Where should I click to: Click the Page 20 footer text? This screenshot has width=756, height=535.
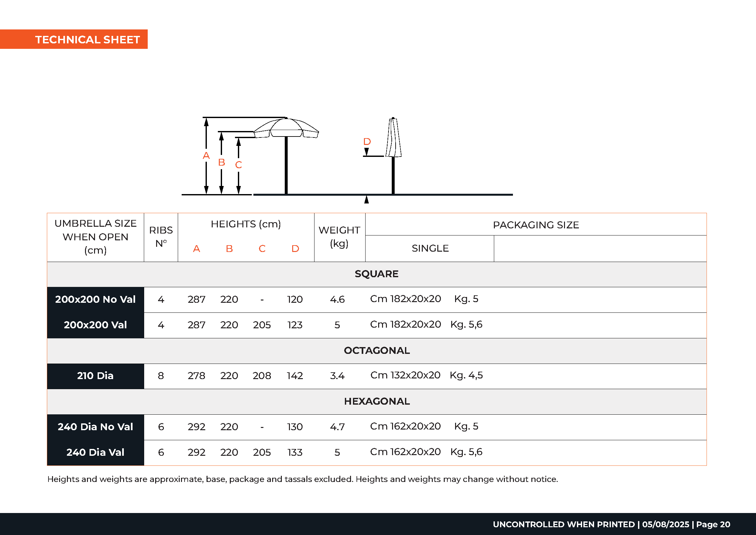[x=713, y=524]
